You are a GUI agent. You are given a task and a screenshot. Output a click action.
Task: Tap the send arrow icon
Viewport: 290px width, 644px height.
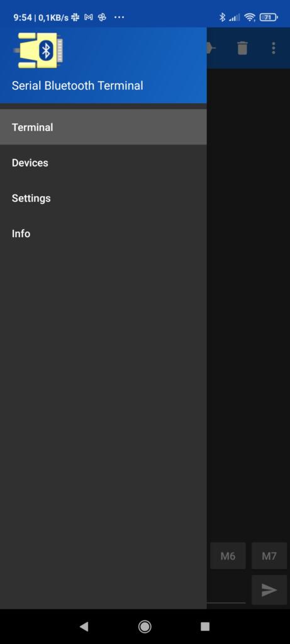pos(269,590)
